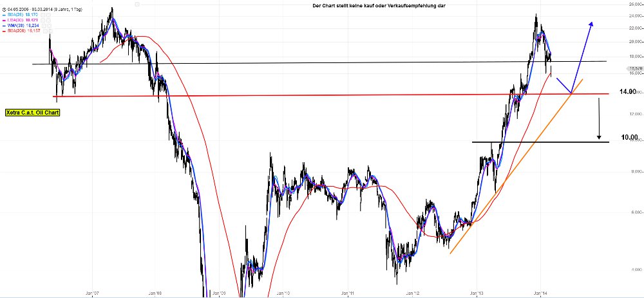Click the clock icon beside the date range
The height and width of the screenshot is (298, 644).
[4, 10]
